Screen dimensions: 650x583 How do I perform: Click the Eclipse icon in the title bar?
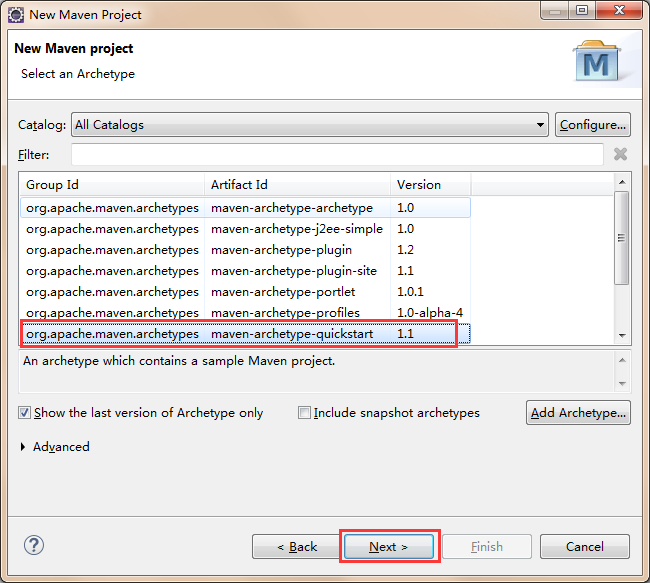pos(16,14)
